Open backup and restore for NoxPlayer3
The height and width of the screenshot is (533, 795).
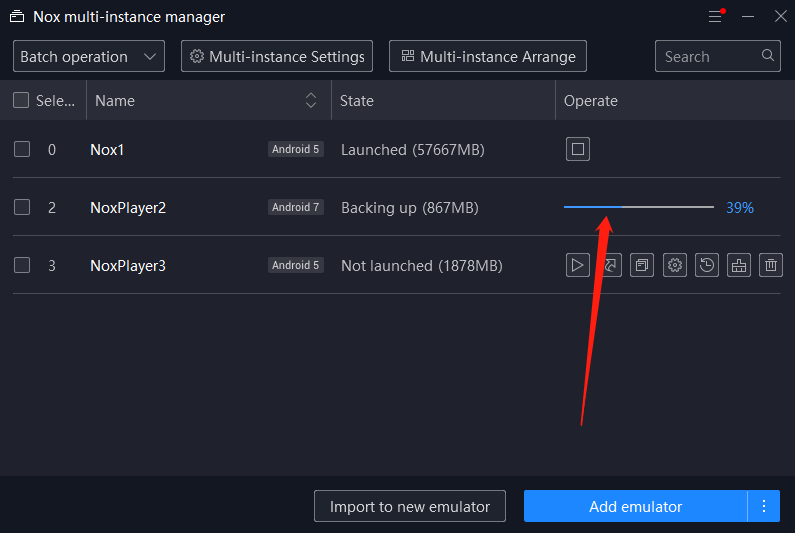click(x=707, y=265)
